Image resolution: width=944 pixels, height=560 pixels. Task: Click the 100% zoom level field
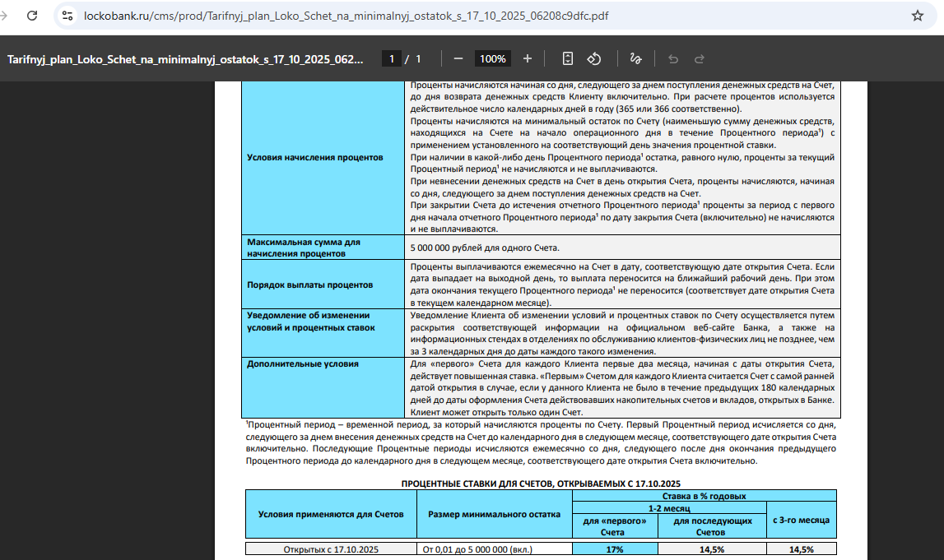pyautogui.click(x=493, y=58)
